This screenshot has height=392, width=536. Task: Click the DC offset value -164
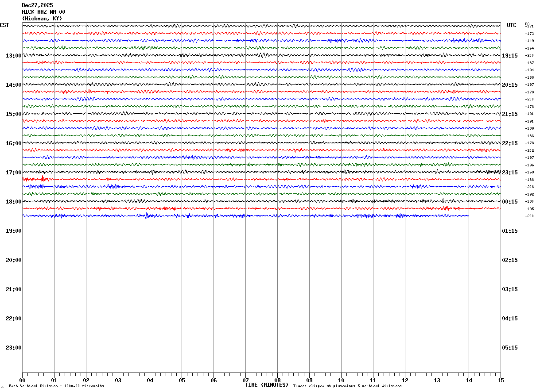[x=529, y=48]
